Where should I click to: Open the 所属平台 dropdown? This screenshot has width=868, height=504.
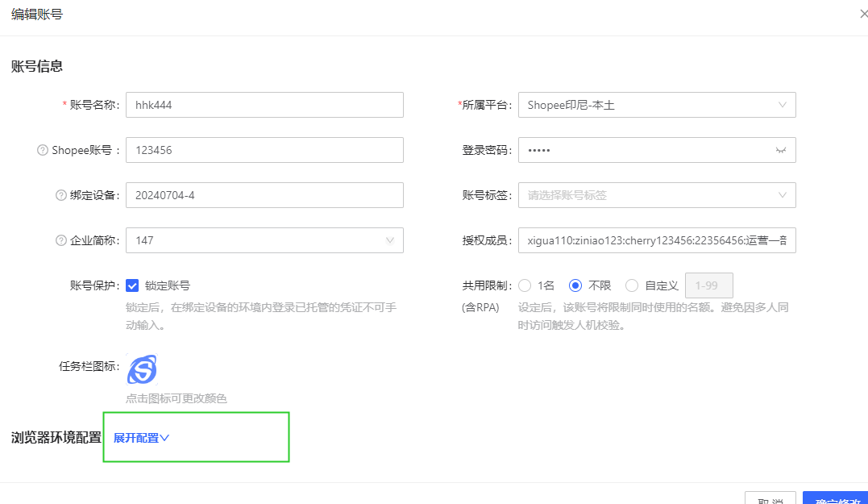tap(657, 105)
